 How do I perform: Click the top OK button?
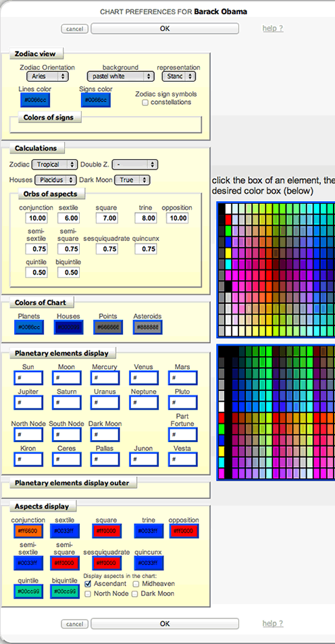click(x=164, y=28)
